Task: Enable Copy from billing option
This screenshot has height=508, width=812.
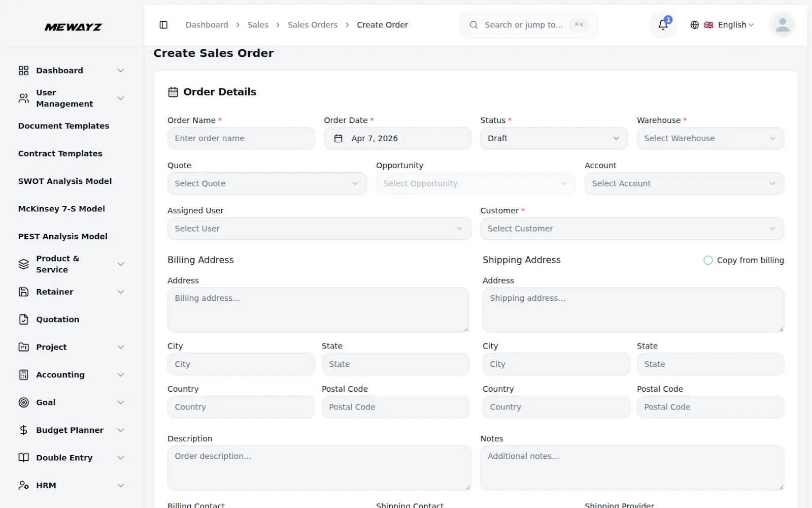Action: (708, 260)
